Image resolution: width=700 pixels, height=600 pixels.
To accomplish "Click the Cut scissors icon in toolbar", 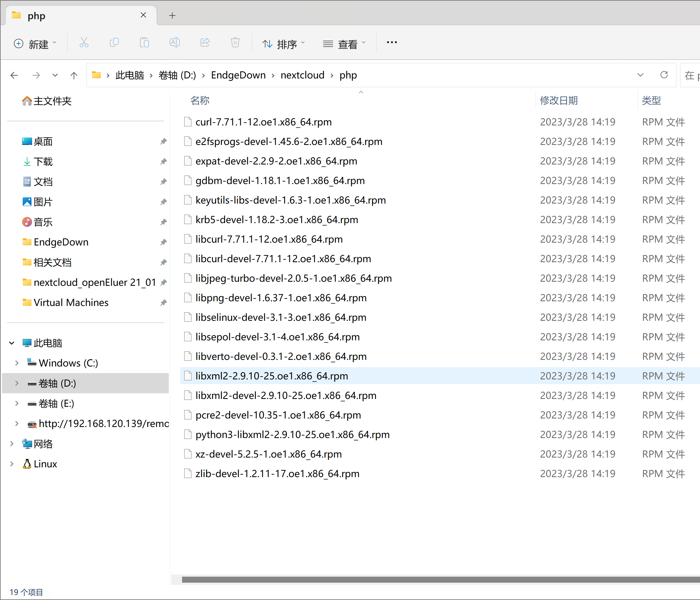I will tap(84, 43).
